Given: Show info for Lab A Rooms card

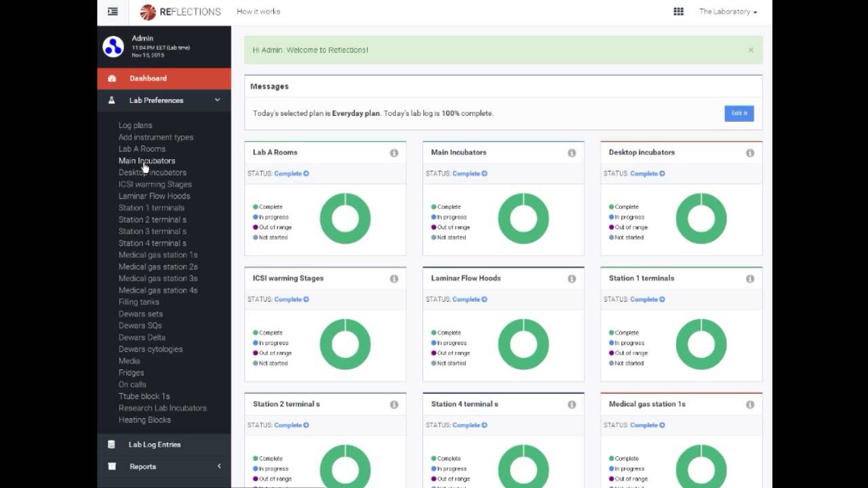Looking at the screenshot, I should pyautogui.click(x=394, y=153).
